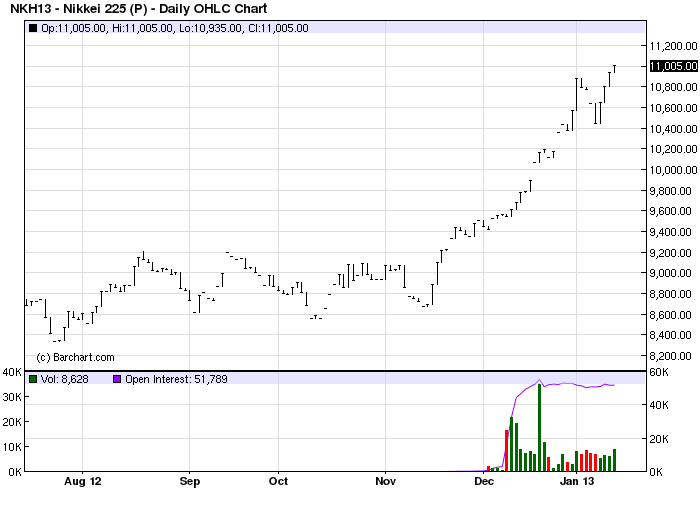Click the green Vol legend square

click(x=33, y=379)
